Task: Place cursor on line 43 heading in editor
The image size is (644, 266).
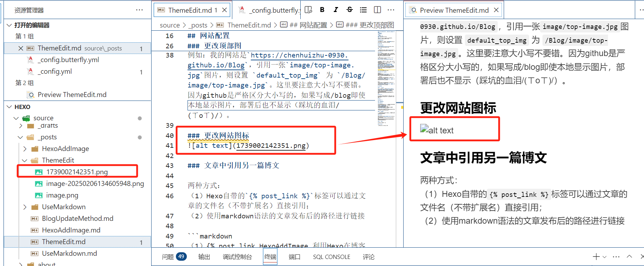Action: (233, 165)
